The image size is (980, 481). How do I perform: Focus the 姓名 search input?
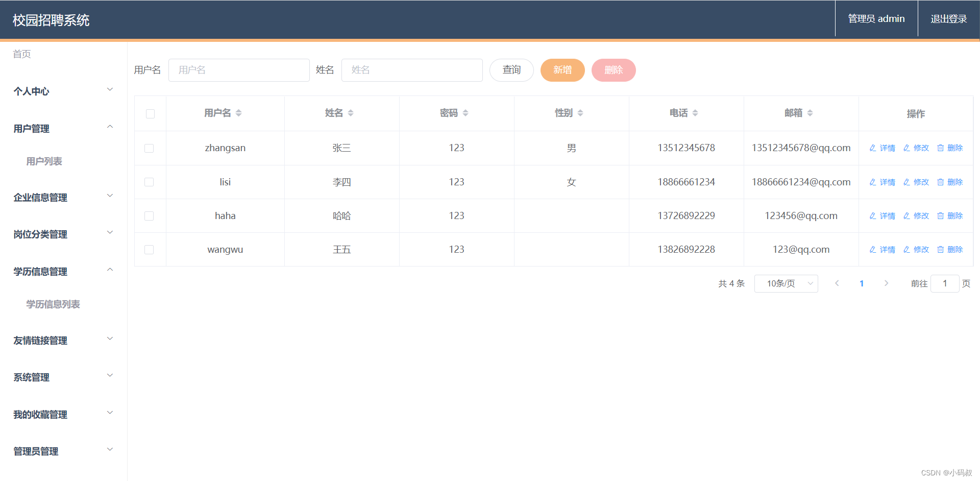coord(412,70)
